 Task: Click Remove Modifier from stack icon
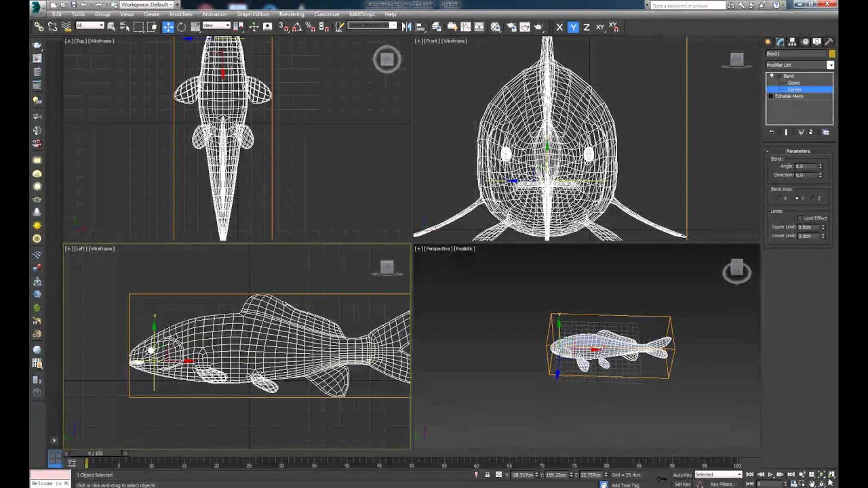(811, 132)
